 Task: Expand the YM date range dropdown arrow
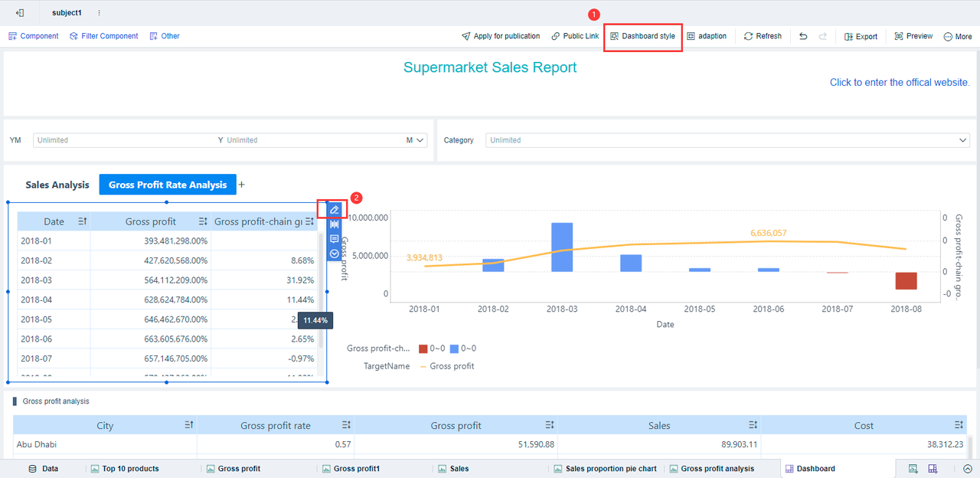[x=420, y=140]
